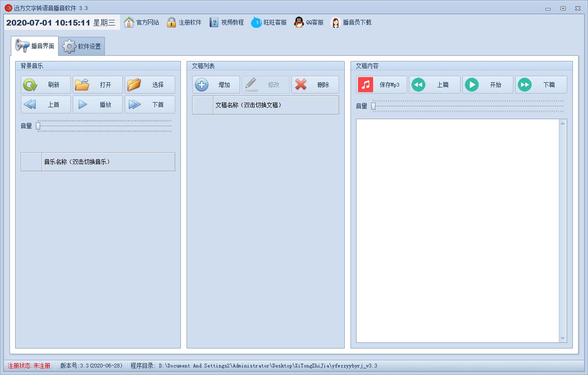Start reading with 开始 button

coord(487,85)
